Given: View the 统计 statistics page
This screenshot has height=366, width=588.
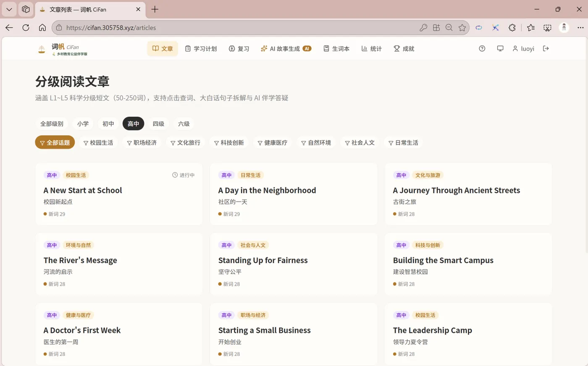Looking at the screenshot, I should click(372, 49).
